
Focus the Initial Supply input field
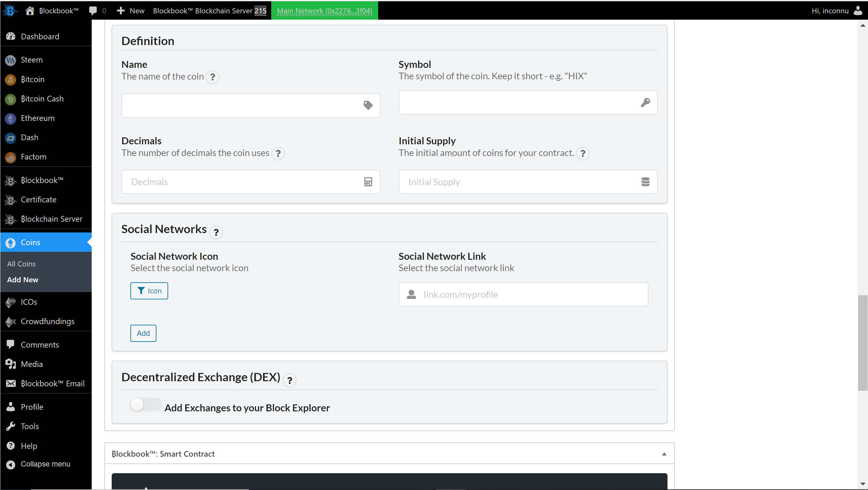tap(528, 182)
